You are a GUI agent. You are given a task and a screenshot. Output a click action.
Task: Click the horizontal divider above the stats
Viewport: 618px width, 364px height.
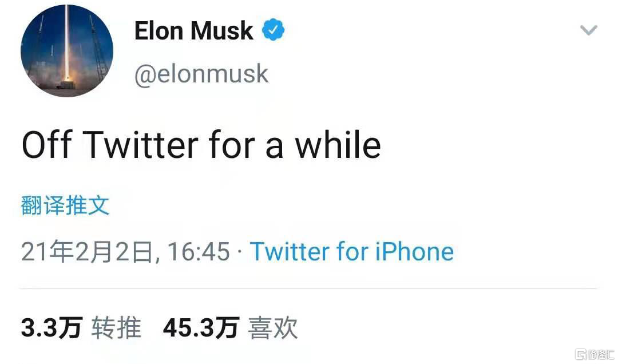(x=309, y=288)
